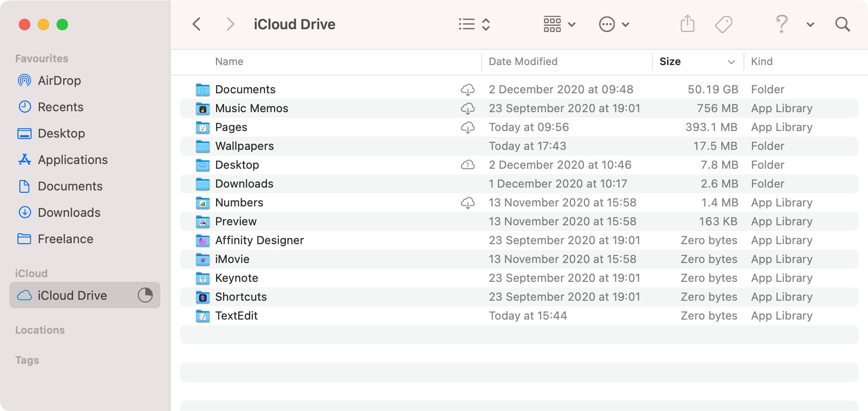The height and width of the screenshot is (411, 868).
Task: Click the Desktop row cloud warning icon
Action: pyautogui.click(x=467, y=164)
